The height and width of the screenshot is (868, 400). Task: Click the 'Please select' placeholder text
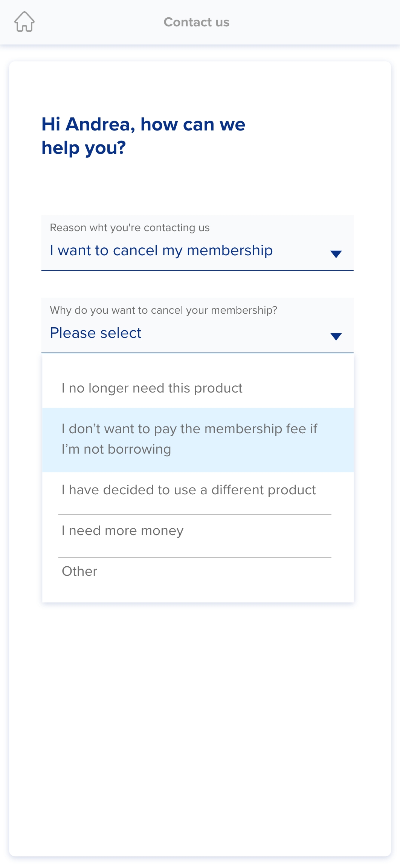click(x=96, y=333)
